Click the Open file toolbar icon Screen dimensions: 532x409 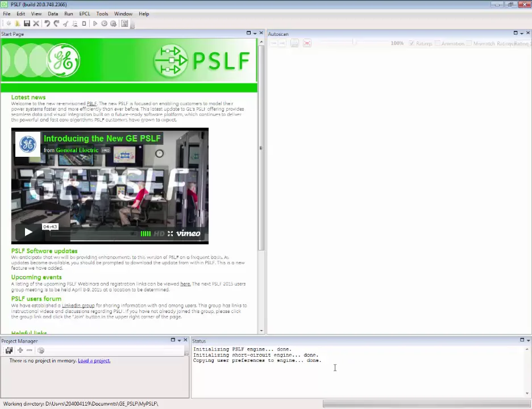(18, 23)
